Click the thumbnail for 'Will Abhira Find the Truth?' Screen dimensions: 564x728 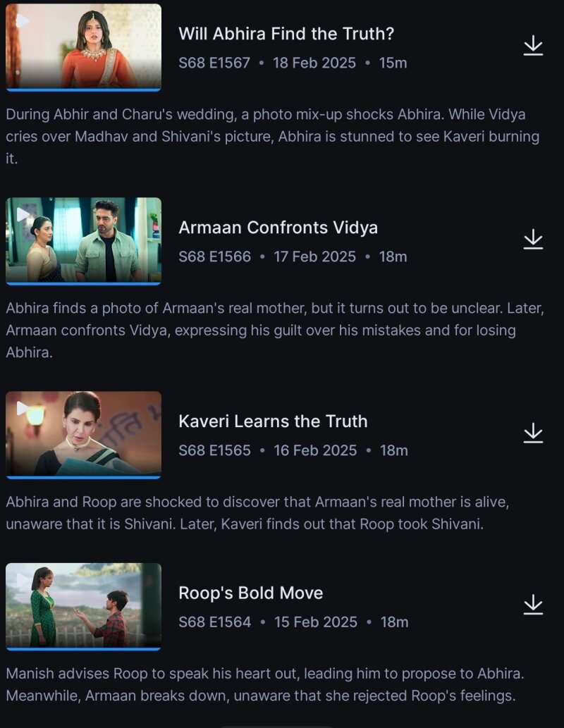83,46
